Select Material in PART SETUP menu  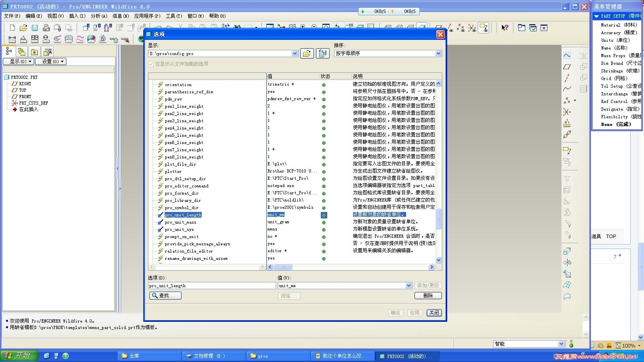click(619, 25)
